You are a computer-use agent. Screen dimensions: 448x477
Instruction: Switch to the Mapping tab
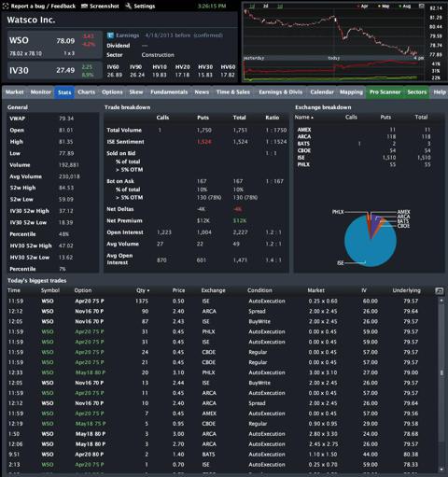coord(351,92)
